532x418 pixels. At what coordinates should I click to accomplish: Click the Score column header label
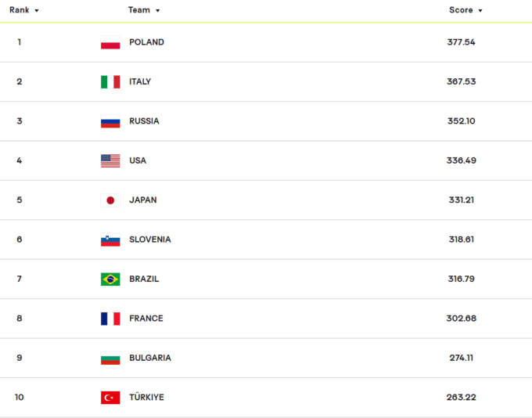461,10
